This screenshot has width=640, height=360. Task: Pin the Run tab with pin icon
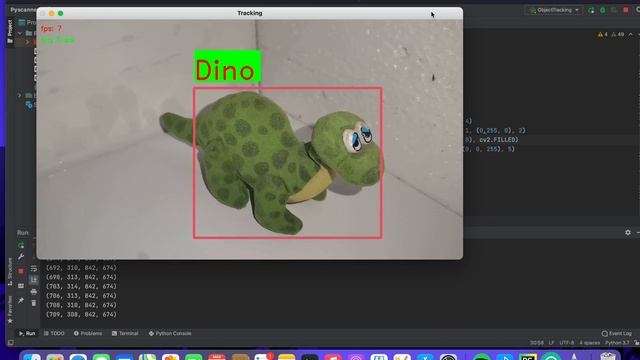pos(21,300)
